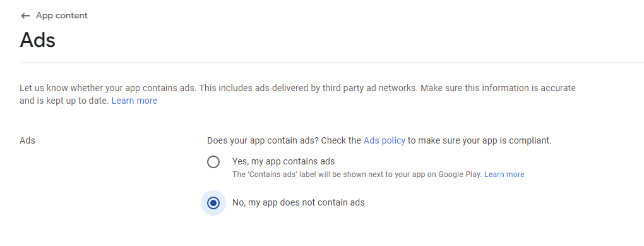Click the 'No, my app does not contain ads' label
This screenshot has width=644, height=246.
299,202
